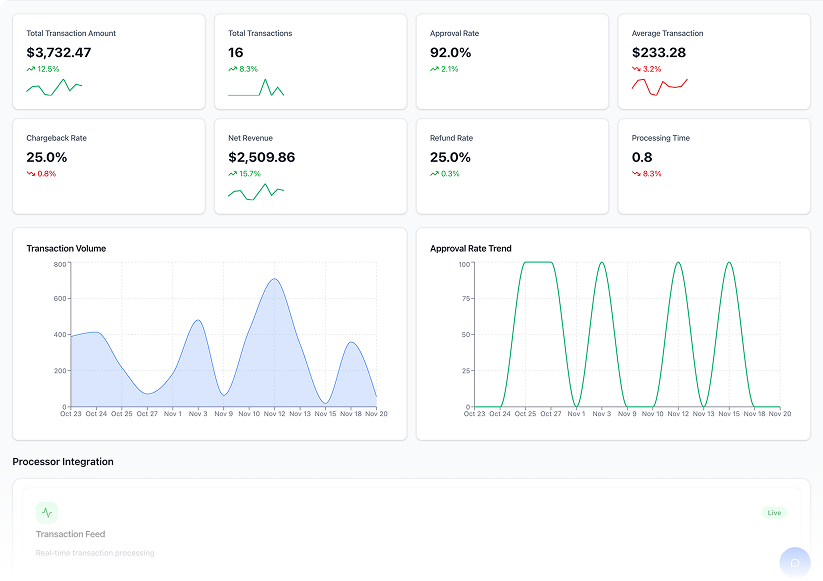This screenshot has height=581, width=823.
Task: Click the Live status badge
Action: pyautogui.click(x=774, y=513)
